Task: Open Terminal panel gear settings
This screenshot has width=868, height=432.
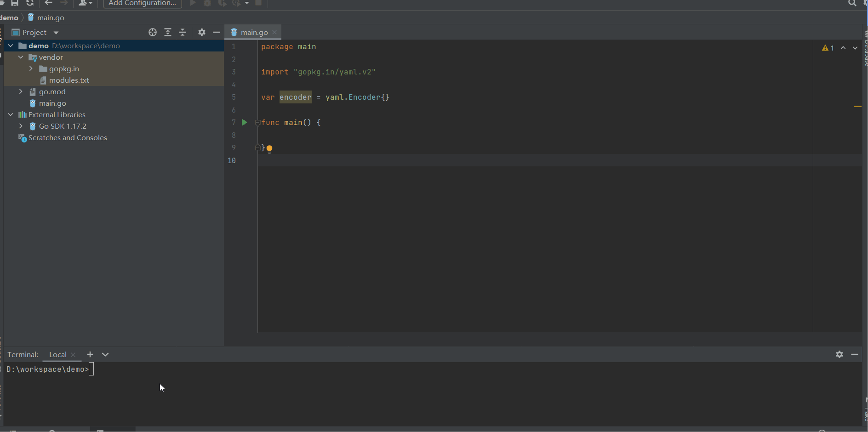Action: [839, 354]
